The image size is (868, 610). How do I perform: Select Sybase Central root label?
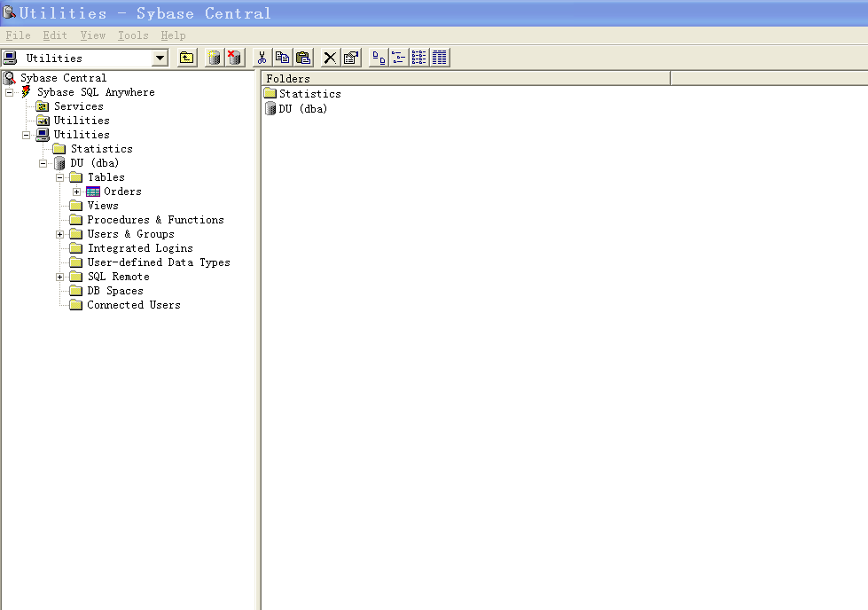(x=64, y=78)
